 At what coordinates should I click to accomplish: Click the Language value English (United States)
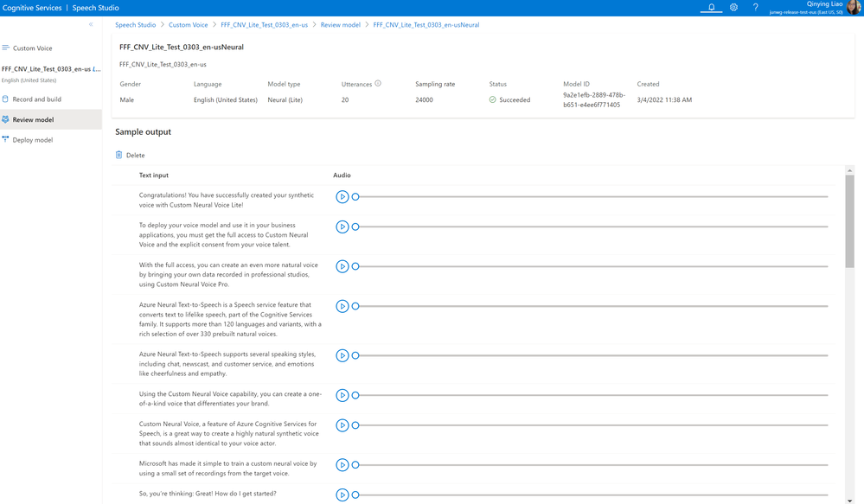point(226,99)
